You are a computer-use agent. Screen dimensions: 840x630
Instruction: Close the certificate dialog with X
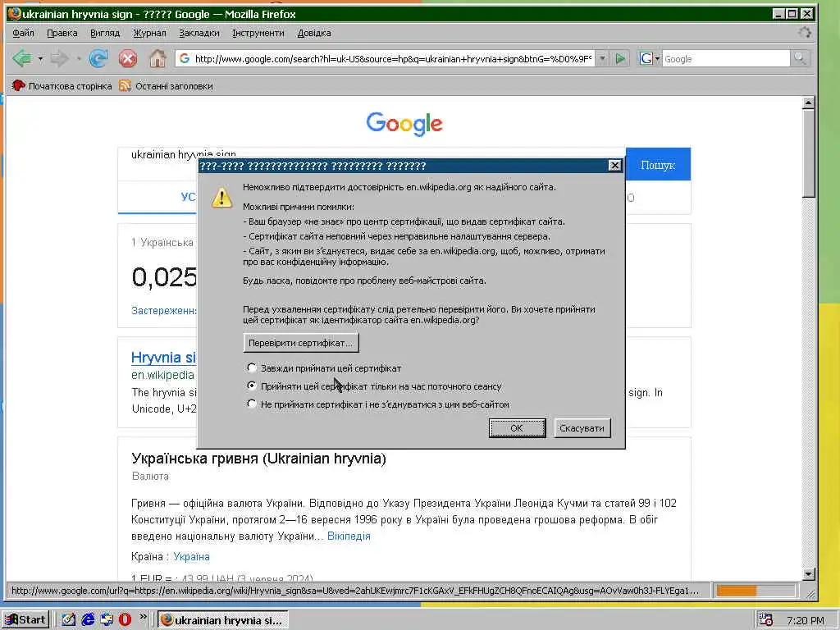(615, 165)
